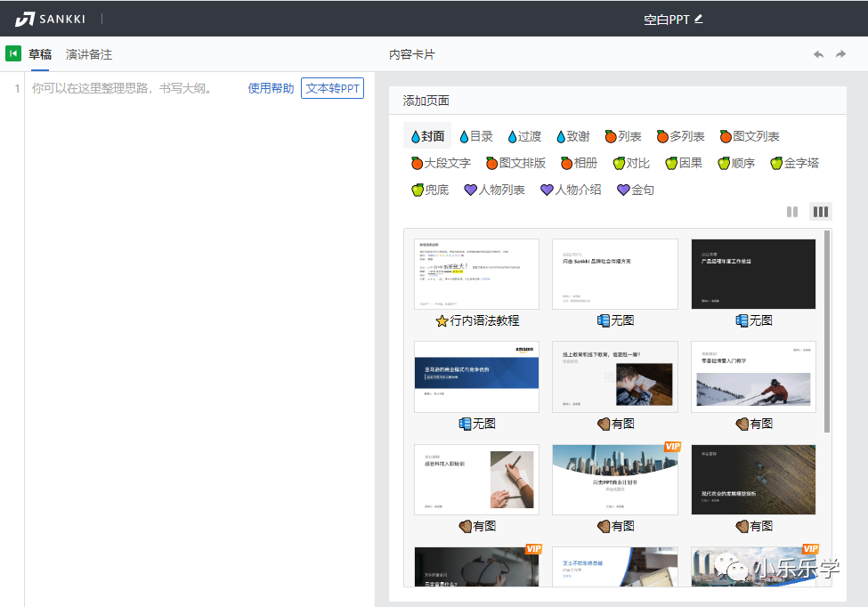Switch to the 演讲备注 tab
Screen dimensions: 868x607
[x=88, y=53]
